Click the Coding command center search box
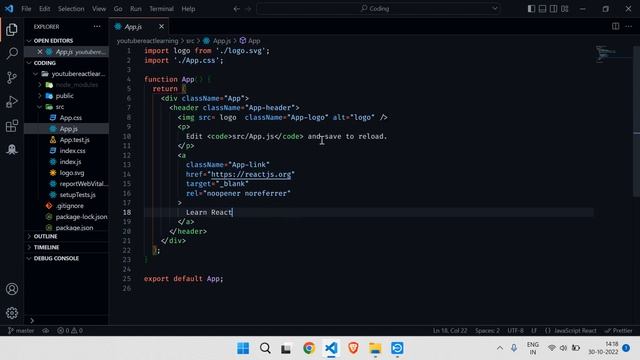This screenshot has height=360, width=640. point(378,9)
